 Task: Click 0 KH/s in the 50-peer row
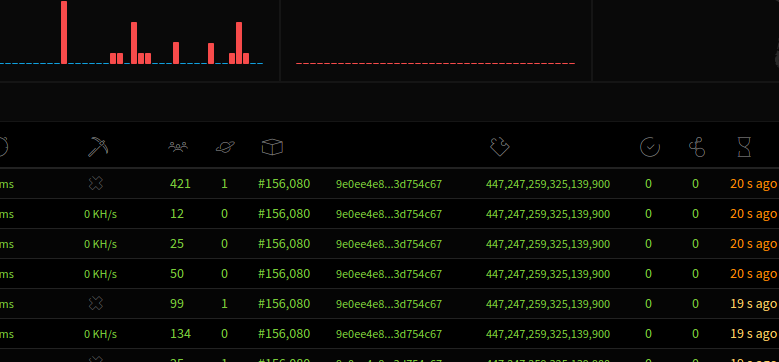[100, 274]
